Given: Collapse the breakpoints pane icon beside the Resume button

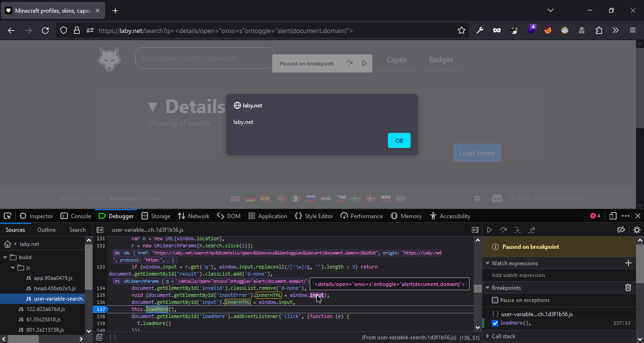Looking at the screenshot, I should click(475, 230).
